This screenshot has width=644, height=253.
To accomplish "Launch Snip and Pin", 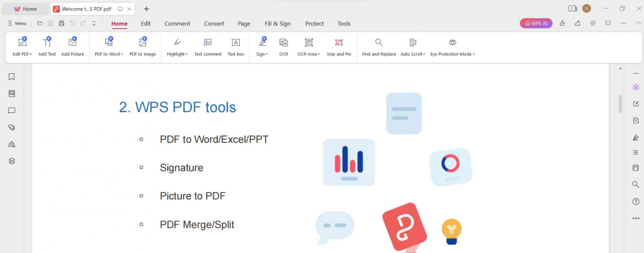I will (x=339, y=46).
